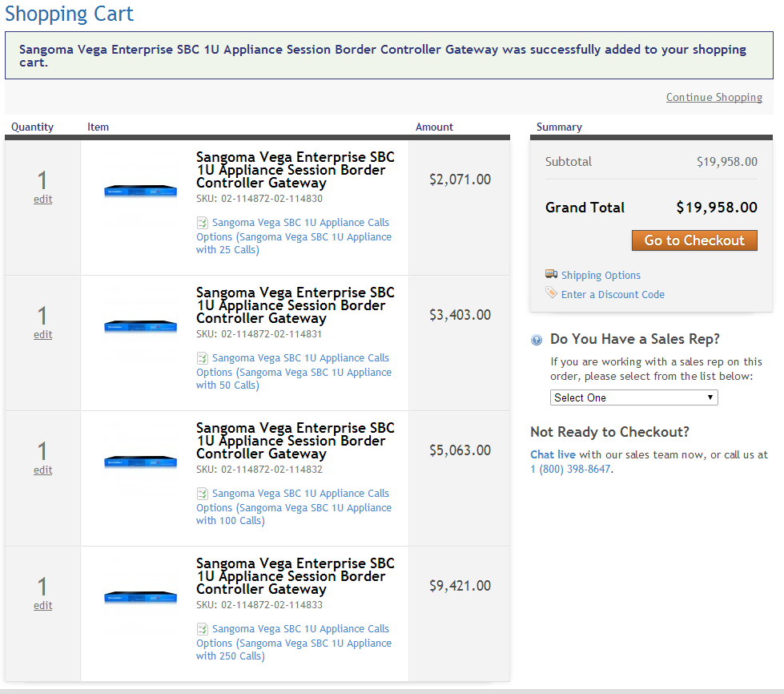Screen dimensions: 784x694
Task: Click the Item column header
Action: coord(98,127)
